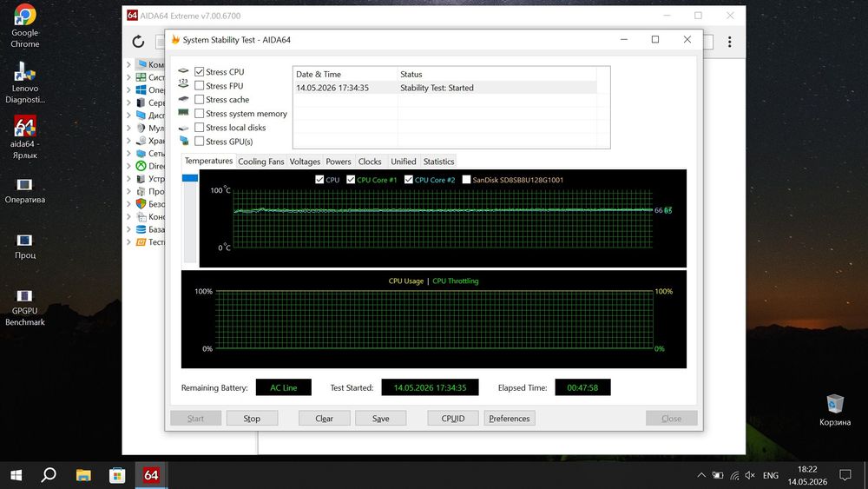Uncheck CPU graph legend checkbox
Screen dimensions: 868x489
319,180
